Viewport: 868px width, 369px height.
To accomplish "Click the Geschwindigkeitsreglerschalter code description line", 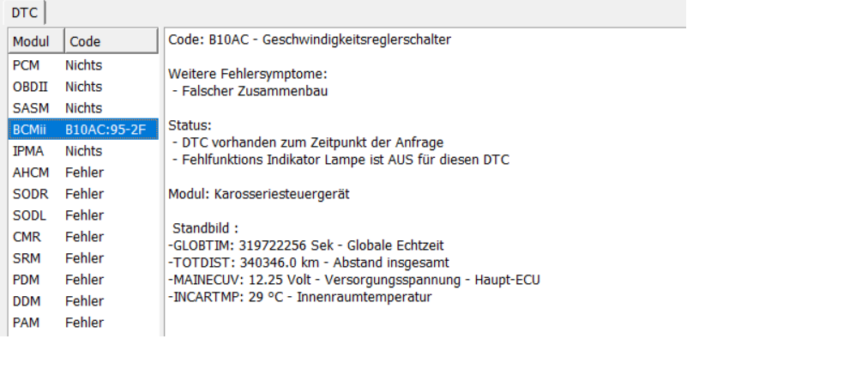I will tap(310, 39).
